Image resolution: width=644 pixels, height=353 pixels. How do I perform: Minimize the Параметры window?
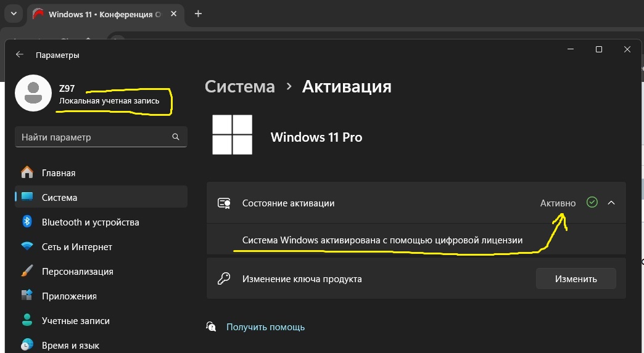tap(571, 49)
